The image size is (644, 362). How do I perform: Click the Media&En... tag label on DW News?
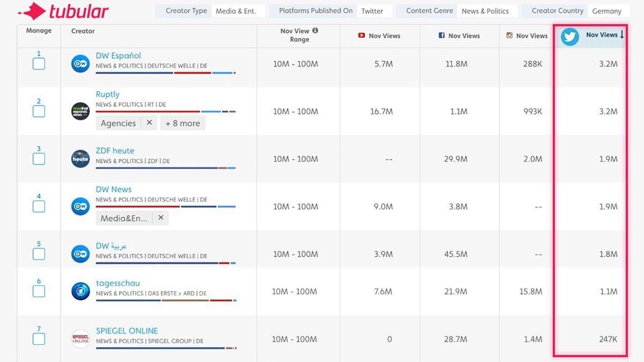[123, 218]
